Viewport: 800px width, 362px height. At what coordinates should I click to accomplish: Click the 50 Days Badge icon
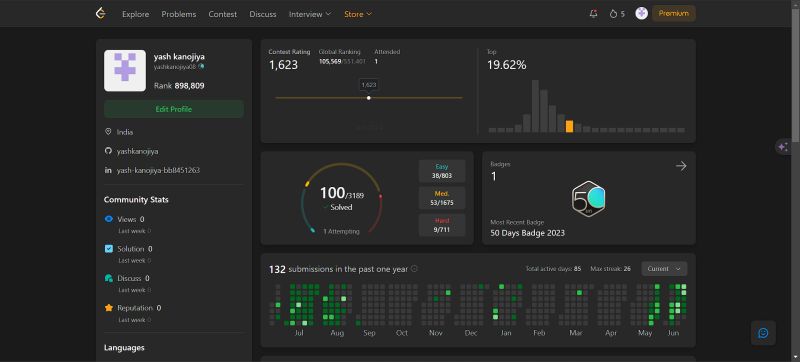click(x=588, y=199)
